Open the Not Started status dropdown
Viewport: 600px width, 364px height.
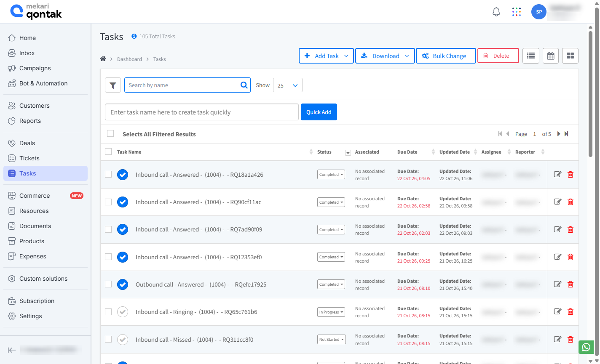[x=332, y=339]
